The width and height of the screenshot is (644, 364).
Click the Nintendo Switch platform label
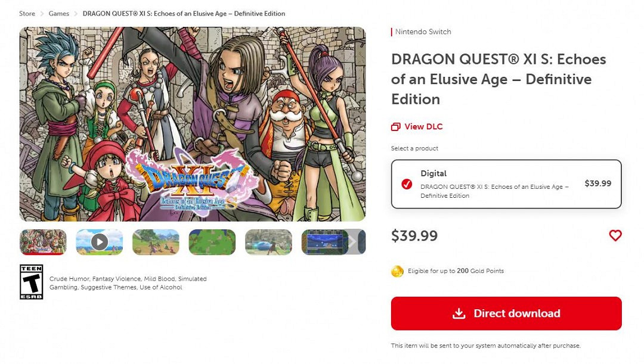click(423, 32)
